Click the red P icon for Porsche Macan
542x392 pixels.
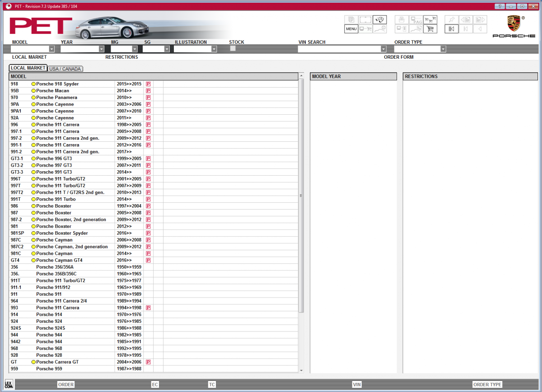click(x=148, y=91)
